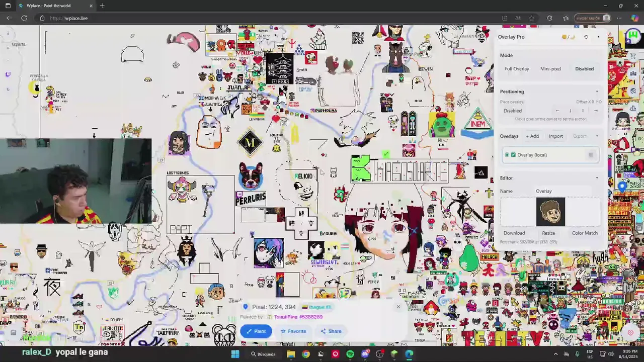Click the site information lock icon
Screen dimensions: 644x362
(42, 18)
